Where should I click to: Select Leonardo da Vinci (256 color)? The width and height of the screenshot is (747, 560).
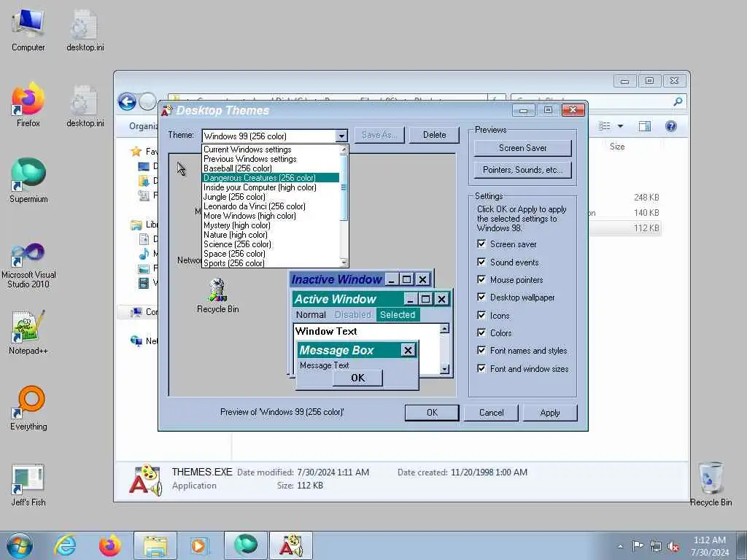tap(271, 206)
